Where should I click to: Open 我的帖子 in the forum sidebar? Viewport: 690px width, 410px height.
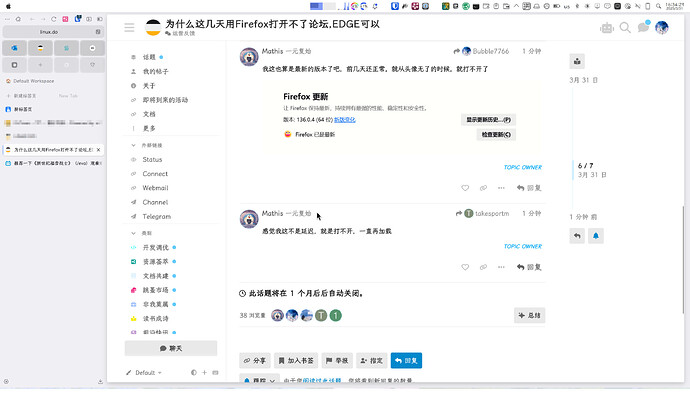[x=155, y=71]
